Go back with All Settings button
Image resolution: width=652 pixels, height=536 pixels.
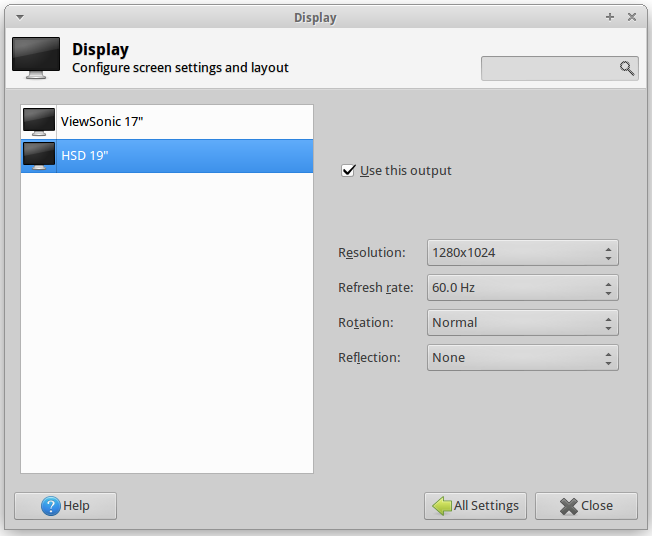click(x=475, y=506)
